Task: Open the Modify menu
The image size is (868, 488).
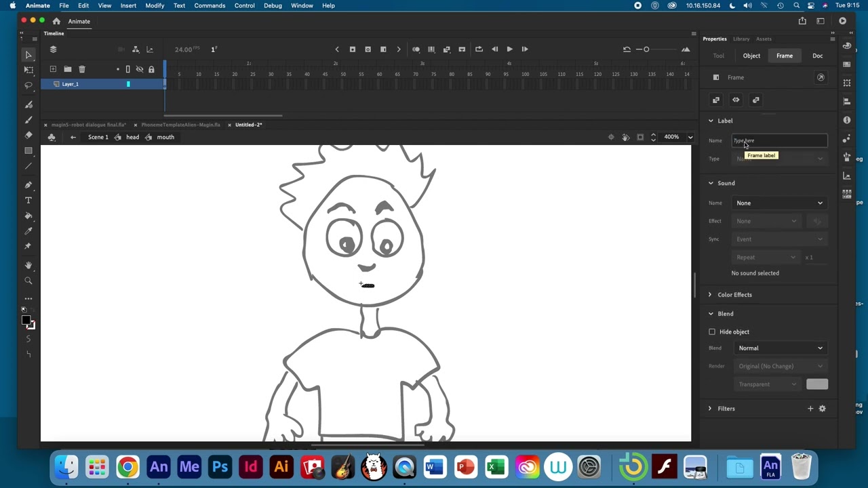Action: tap(155, 5)
